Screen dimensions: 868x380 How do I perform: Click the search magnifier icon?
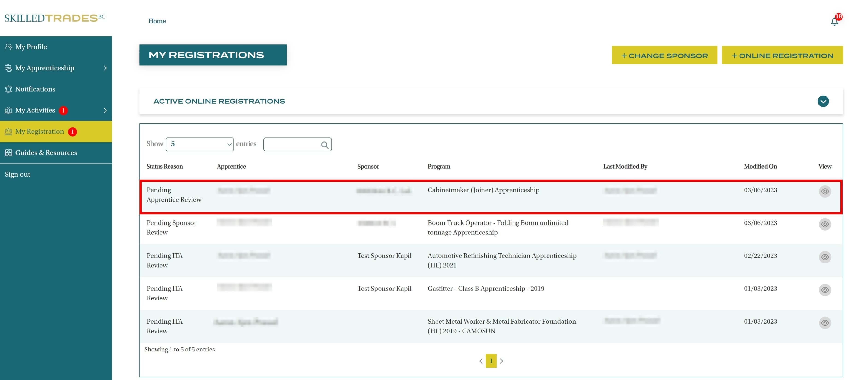pyautogui.click(x=324, y=145)
